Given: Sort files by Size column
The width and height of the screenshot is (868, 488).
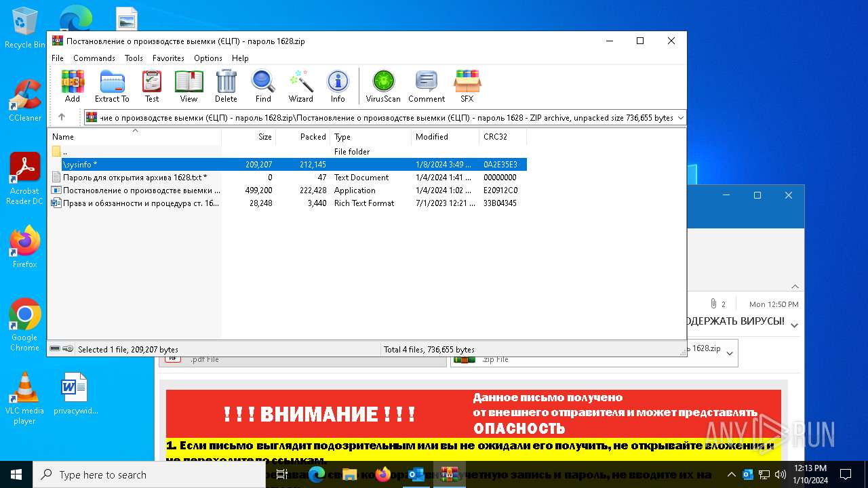Looking at the screenshot, I should tap(248, 137).
